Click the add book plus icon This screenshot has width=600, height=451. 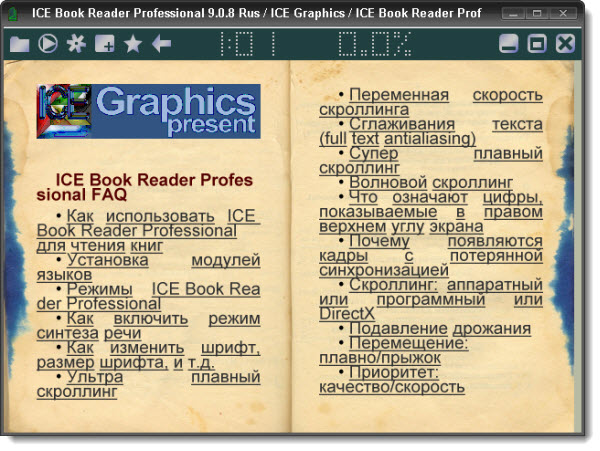(x=104, y=44)
